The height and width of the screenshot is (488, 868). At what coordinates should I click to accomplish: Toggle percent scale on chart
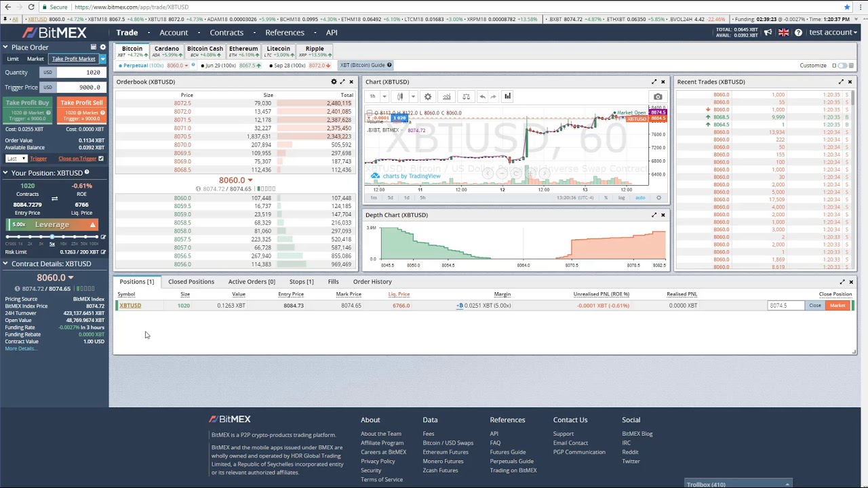pyautogui.click(x=606, y=198)
